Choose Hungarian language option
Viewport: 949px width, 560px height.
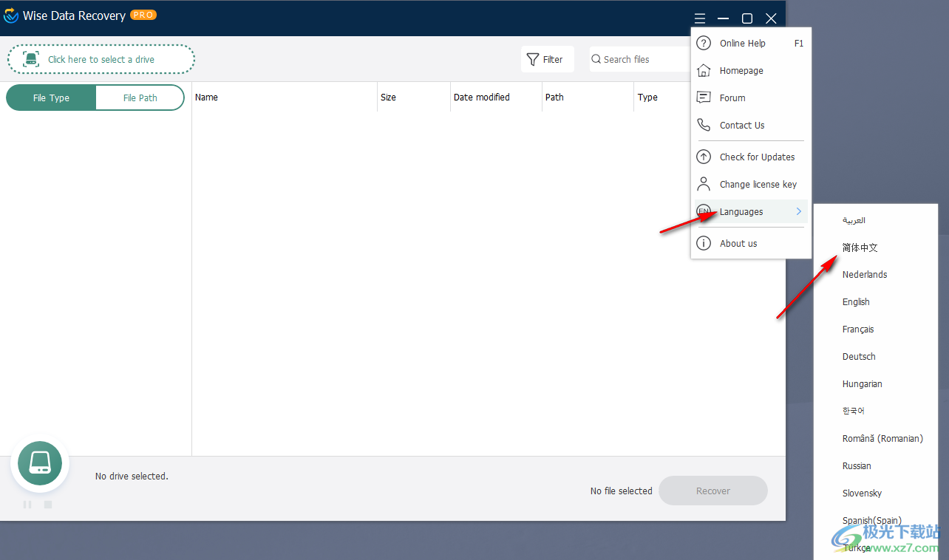click(x=863, y=383)
